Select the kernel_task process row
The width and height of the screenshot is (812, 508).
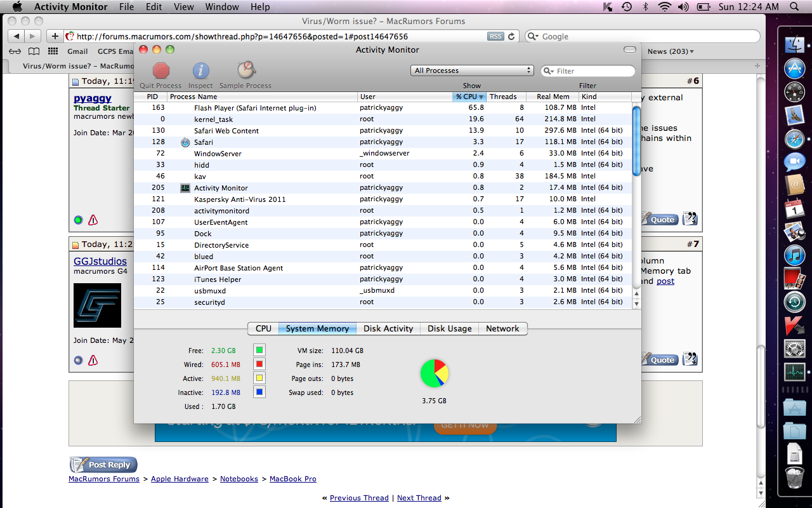coord(383,119)
